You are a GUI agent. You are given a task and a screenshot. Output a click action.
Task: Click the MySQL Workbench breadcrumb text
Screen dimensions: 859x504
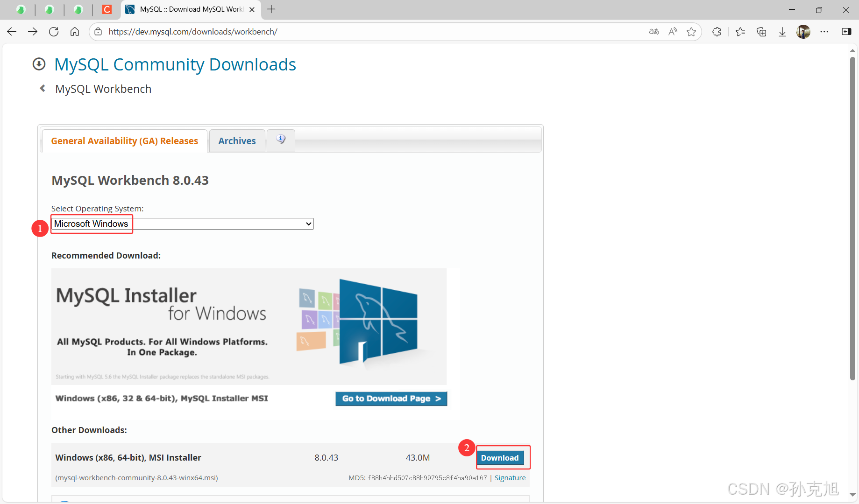(x=103, y=89)
